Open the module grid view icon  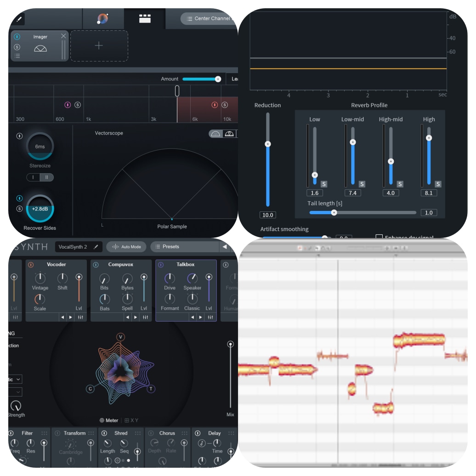(x=145, y=18)
